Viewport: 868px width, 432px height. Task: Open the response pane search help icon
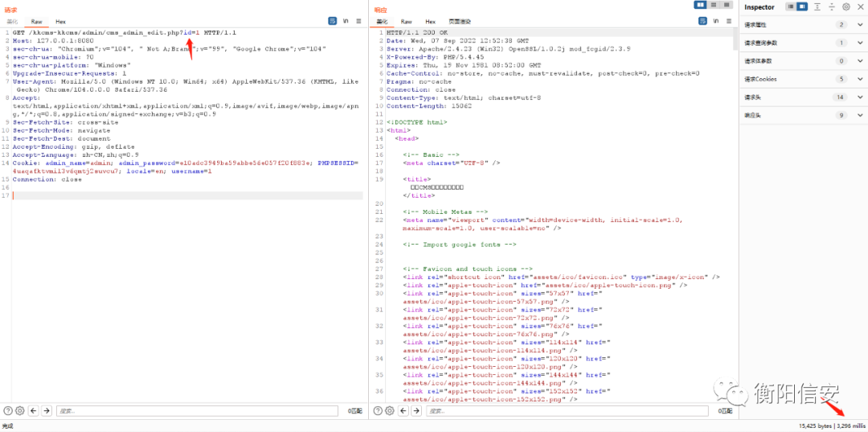click(x=378, y=410)
